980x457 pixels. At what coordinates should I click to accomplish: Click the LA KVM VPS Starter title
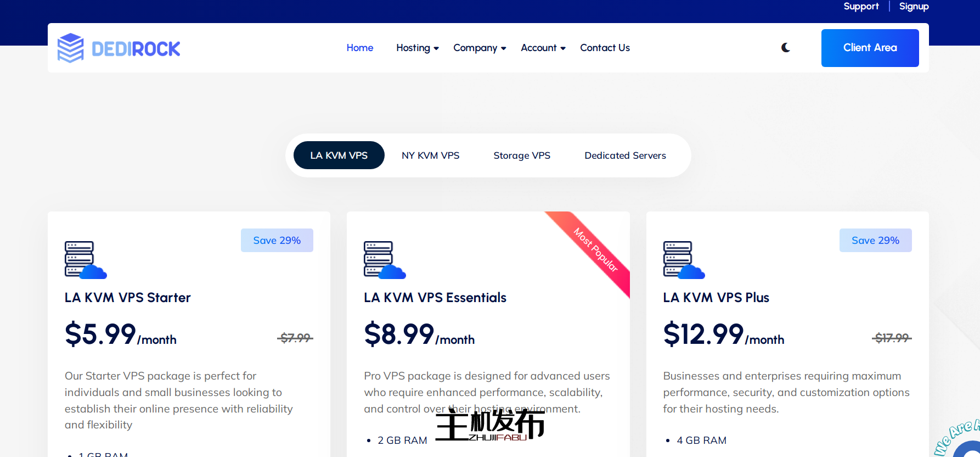point(128,298)
